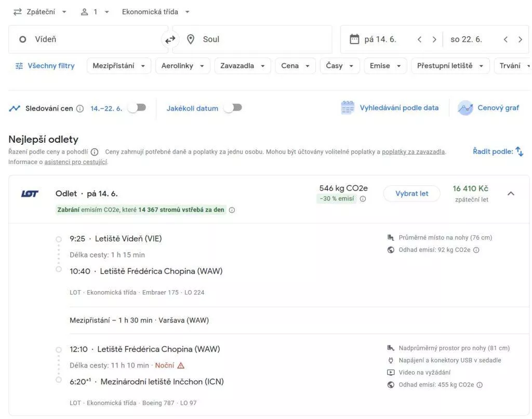This screenshot has height=419, width=532.
Task: Click the Vídeň origin input field
Action: coord(87,39)
